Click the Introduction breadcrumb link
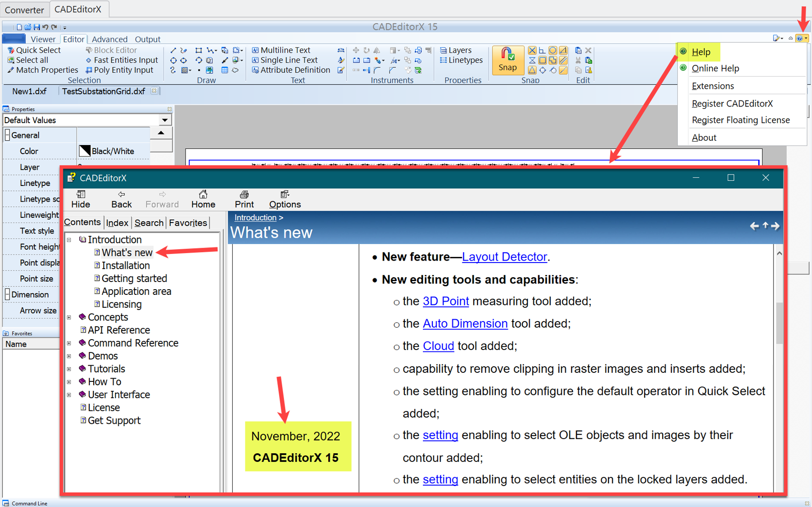This screenshot has width=812, height=507. click(x=255, y=218)
